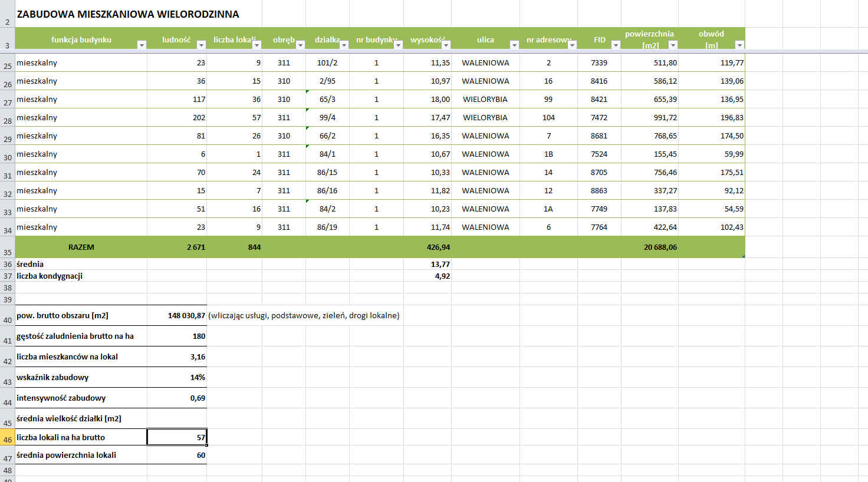This screenshot has height=482, width=868.
Task: Click the selected cell value 57
Action: click(x=177, y=437)
